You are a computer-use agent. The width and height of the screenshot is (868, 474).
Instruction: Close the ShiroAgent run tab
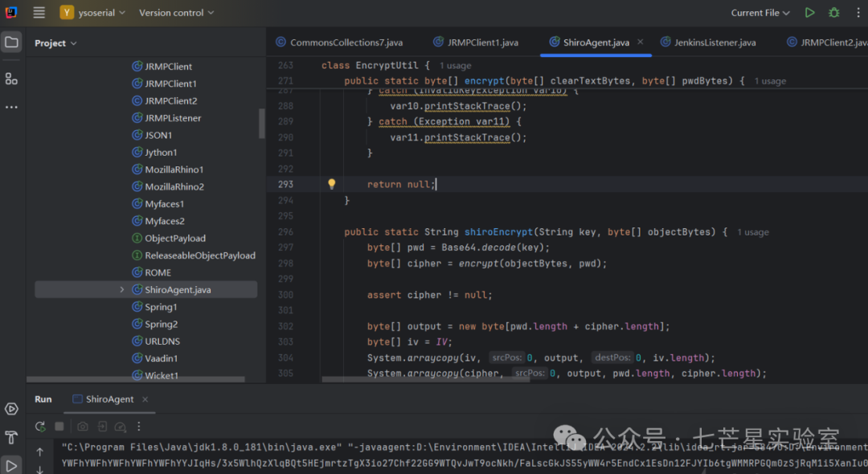(x=145, y=399)
